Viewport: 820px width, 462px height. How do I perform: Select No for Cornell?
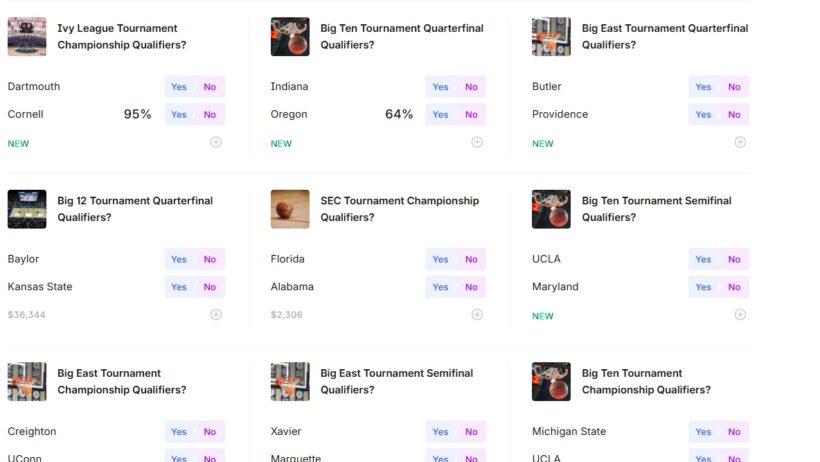tap(210, 114)
